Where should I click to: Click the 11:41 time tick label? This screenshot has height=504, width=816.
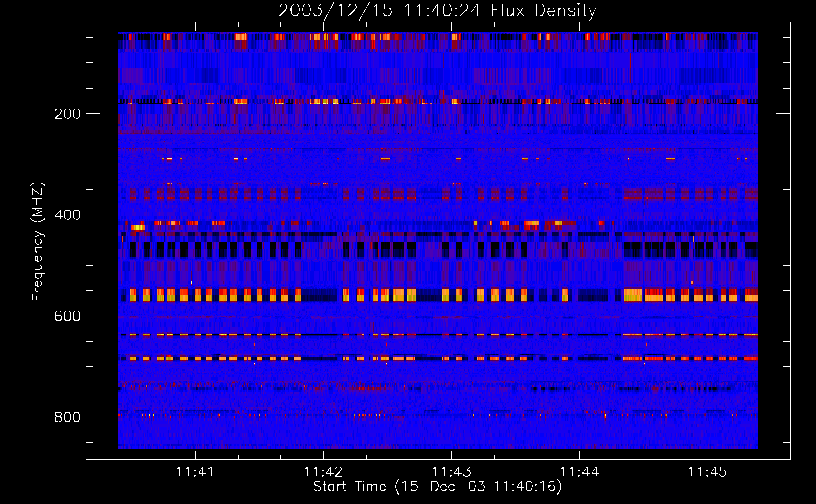(x=195, y=472)
